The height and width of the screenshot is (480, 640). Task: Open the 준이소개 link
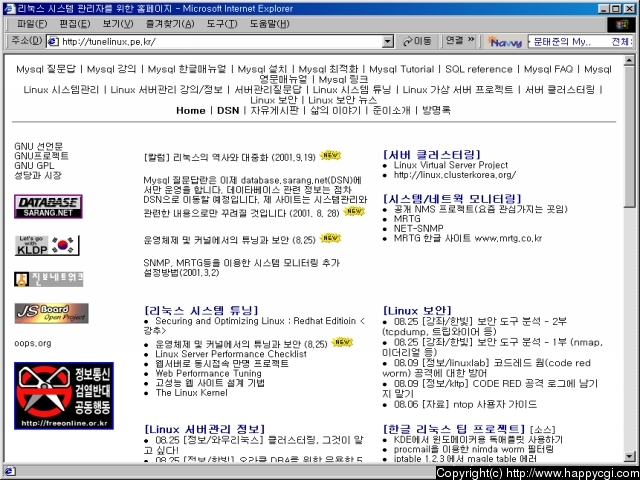pos(391,110)
